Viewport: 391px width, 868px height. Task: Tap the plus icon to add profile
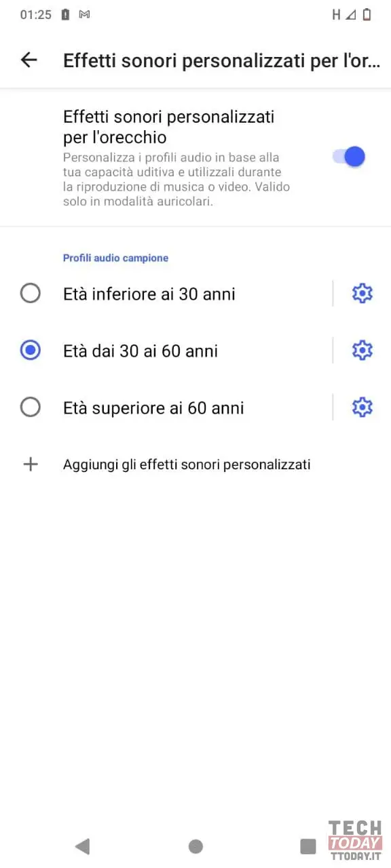click(x=31, y=465)
